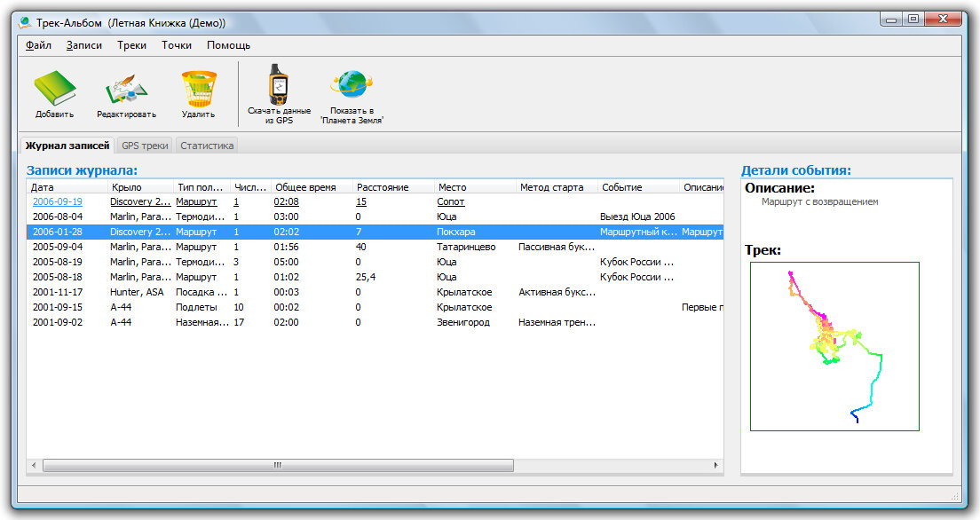Viewport: 980px width, 520px height.
Task: Sort by Расстояние column header
Action: pos(392,187)
